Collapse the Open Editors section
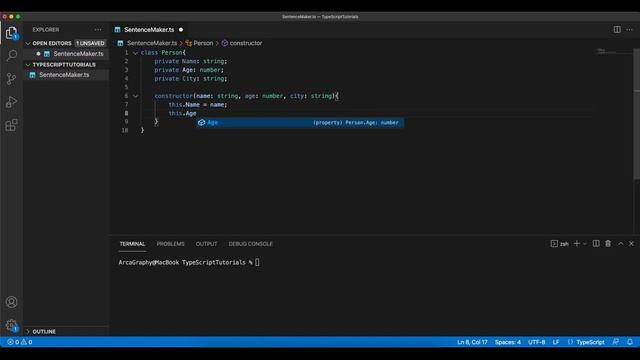The image size is (640, 360). 28,43
